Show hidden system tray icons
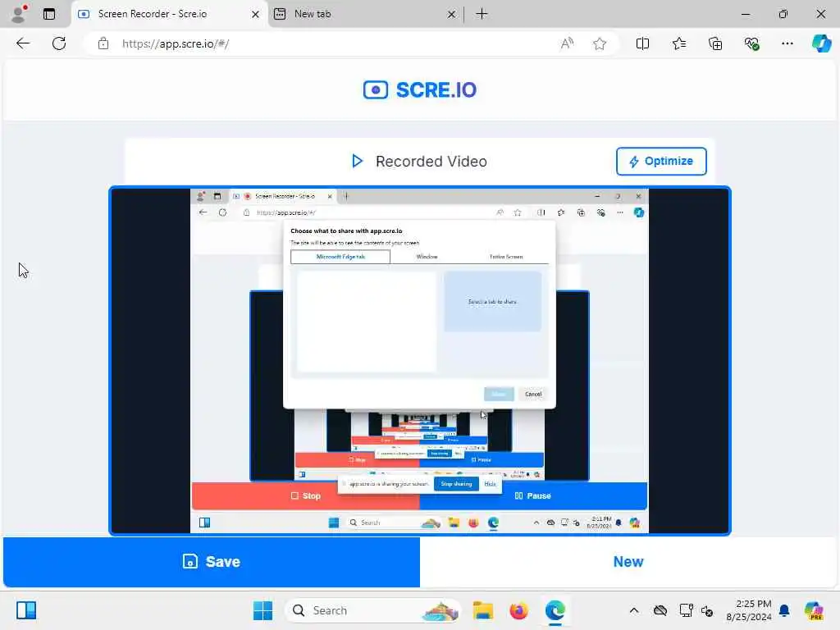Screen dimensions: 840x630 (x=634, y=610)
